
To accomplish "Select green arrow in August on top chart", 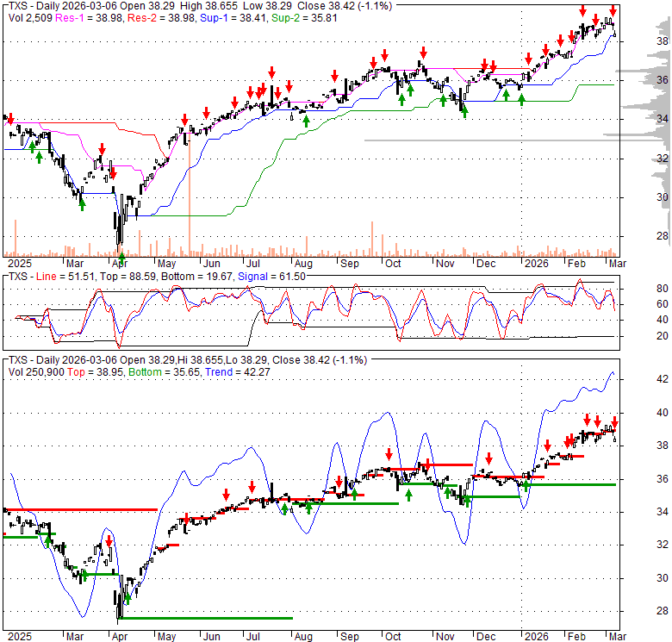I will click(x=305, y=120).
